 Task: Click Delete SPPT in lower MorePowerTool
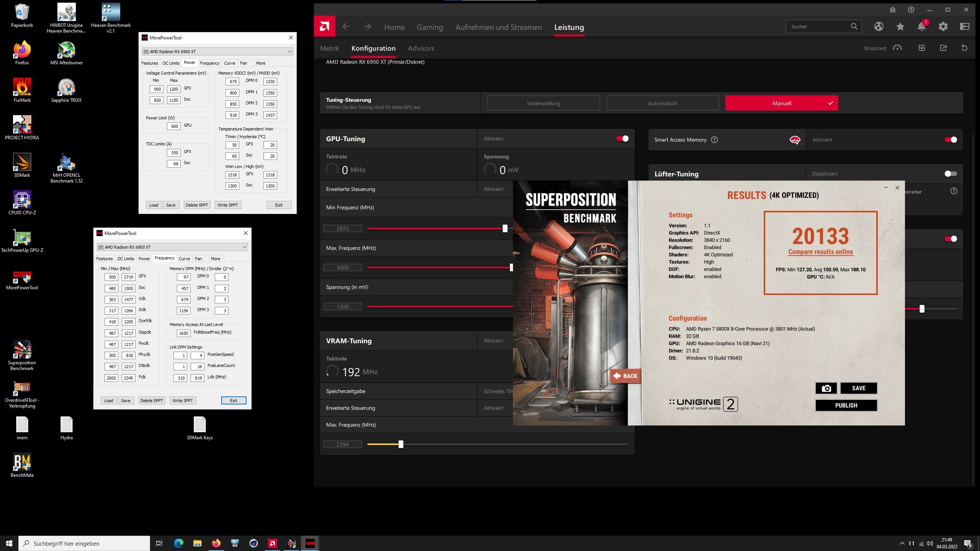(x=152, y=401)
